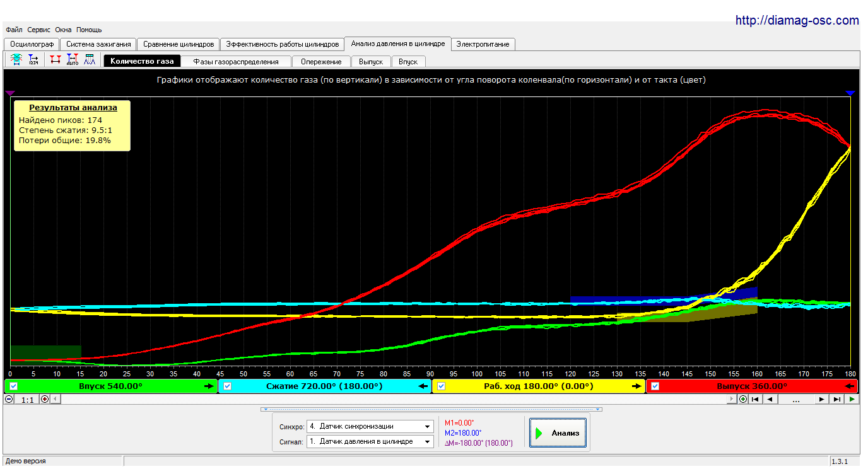Viewport: 868px width, 469px height.
Task: Click the Степень сжатия: 9.5:1 text
Action: coord(66,130)
